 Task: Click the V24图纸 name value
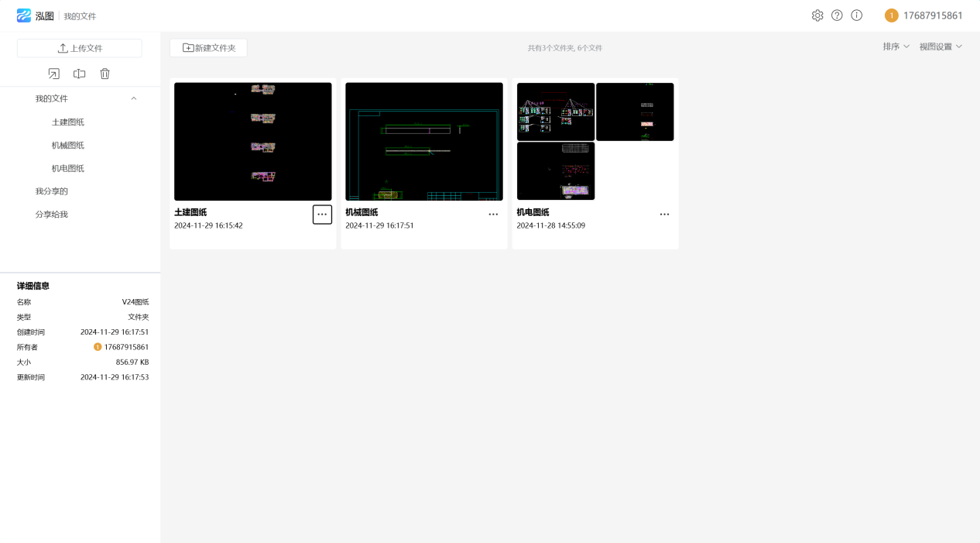135,302
